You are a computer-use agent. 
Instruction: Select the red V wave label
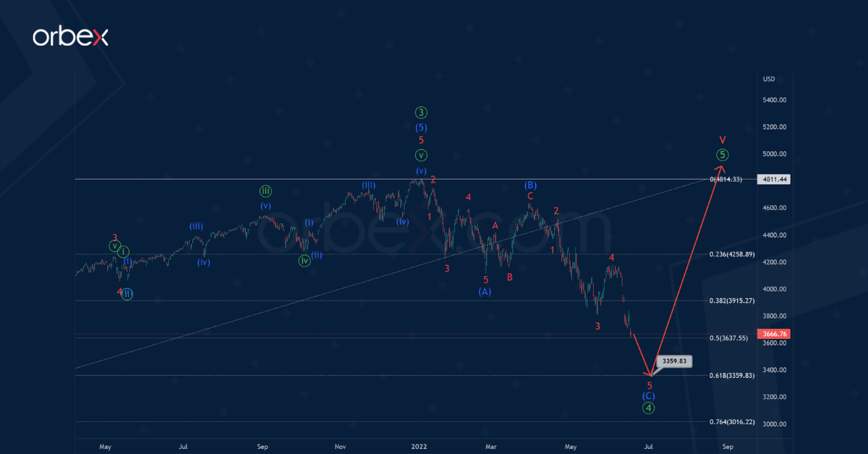(722, 139)
